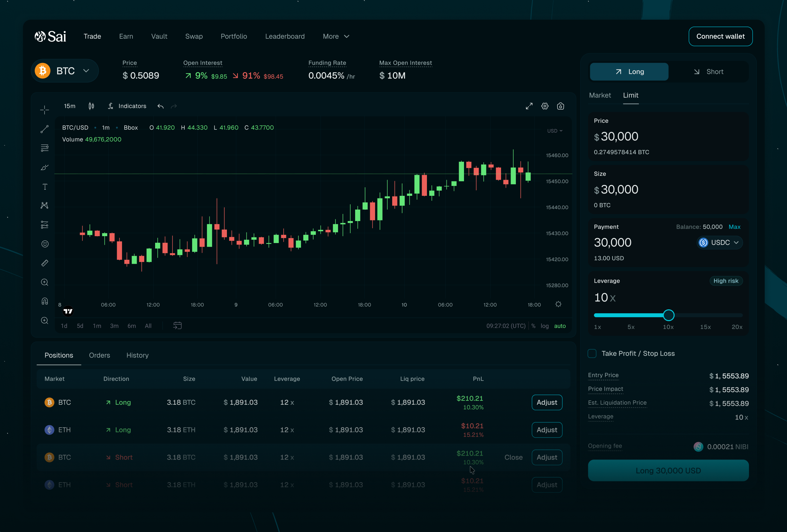Select the trend line drawing tool

coord(44,129)
